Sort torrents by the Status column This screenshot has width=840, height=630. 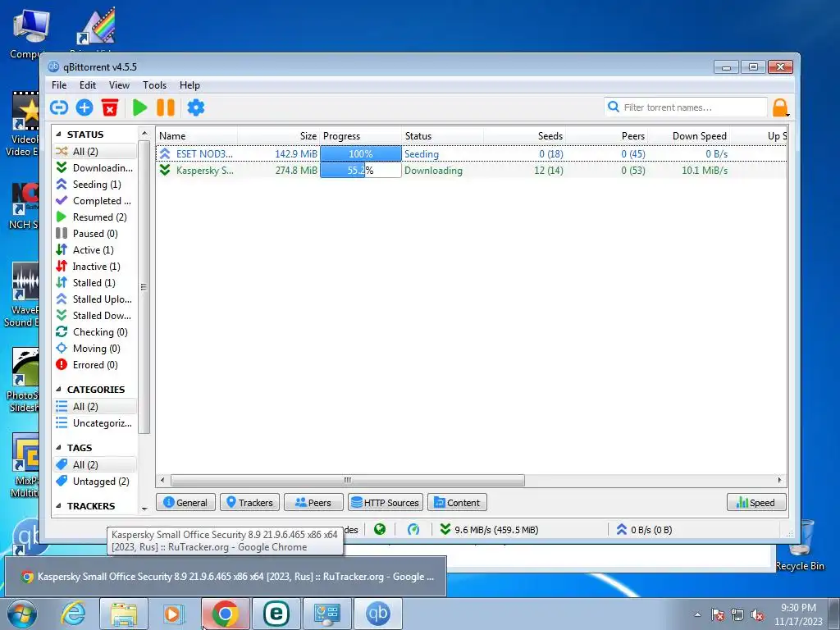point(442,136)
